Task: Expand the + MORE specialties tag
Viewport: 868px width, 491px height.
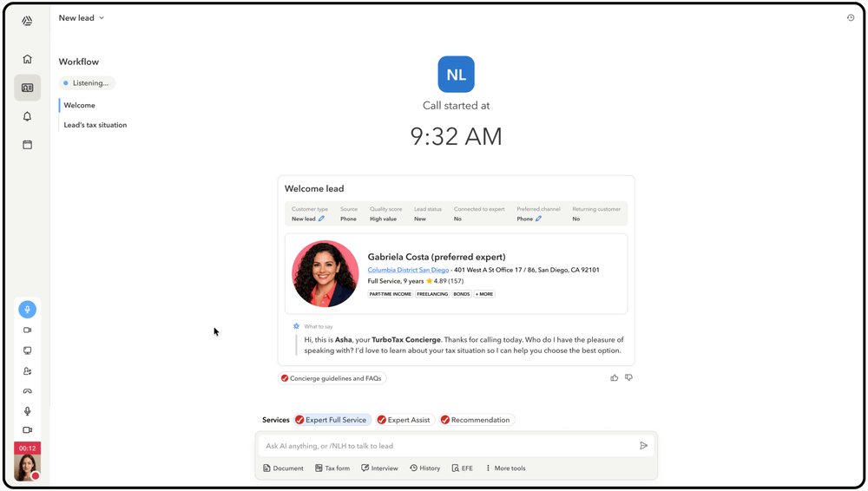Action: (484, 294)
